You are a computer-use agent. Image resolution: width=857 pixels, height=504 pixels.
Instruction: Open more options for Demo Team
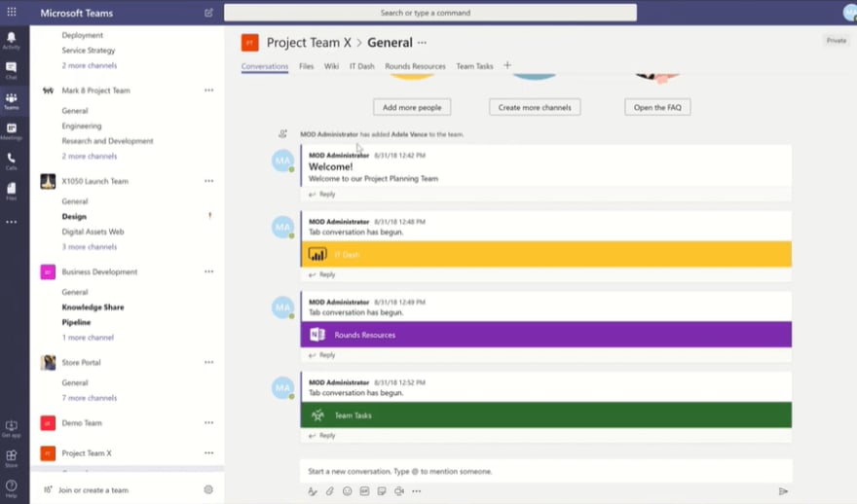[208, 422]
